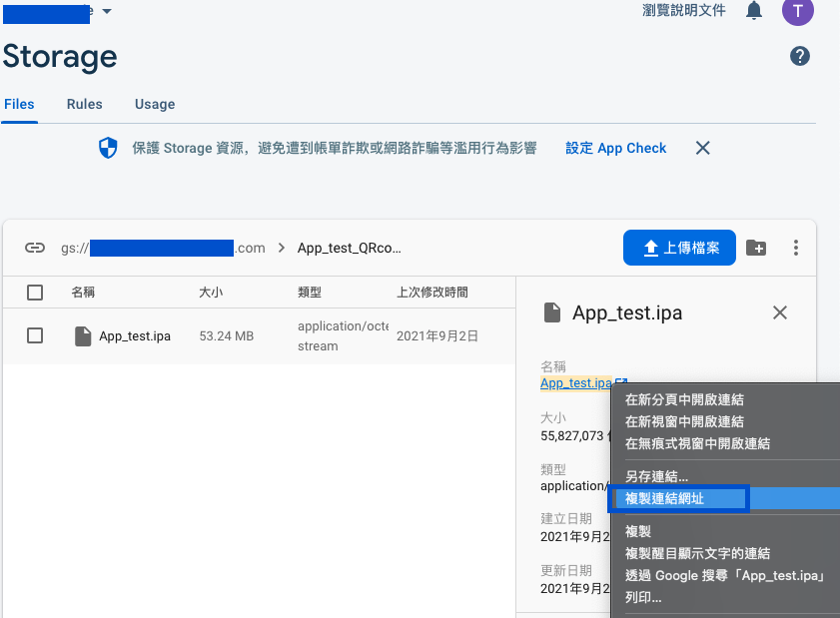Click the shield icon in App Check banner
The width and height of the screenshot is (840, 618).
coord(108,148)
